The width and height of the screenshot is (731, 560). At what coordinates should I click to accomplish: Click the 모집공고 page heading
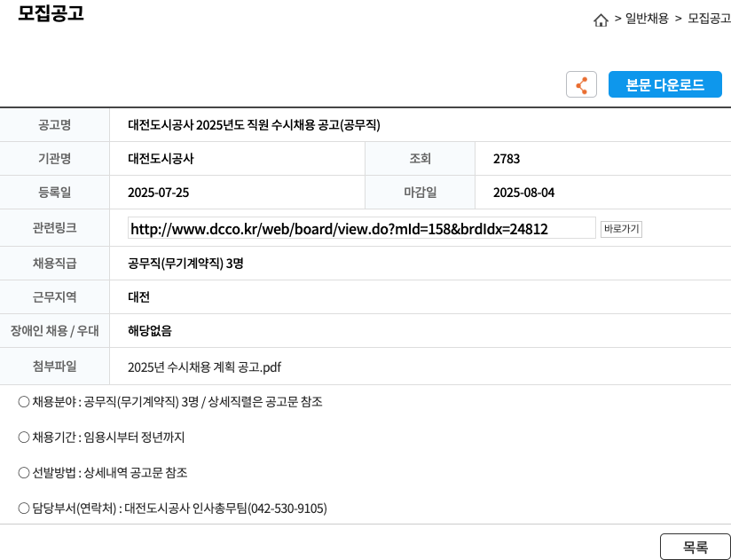pos(51,13)
